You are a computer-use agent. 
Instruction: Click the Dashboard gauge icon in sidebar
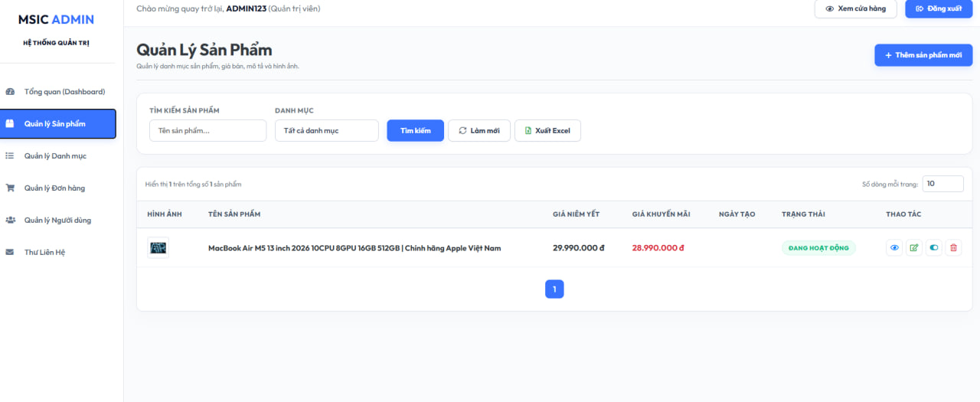click(10, 92)
